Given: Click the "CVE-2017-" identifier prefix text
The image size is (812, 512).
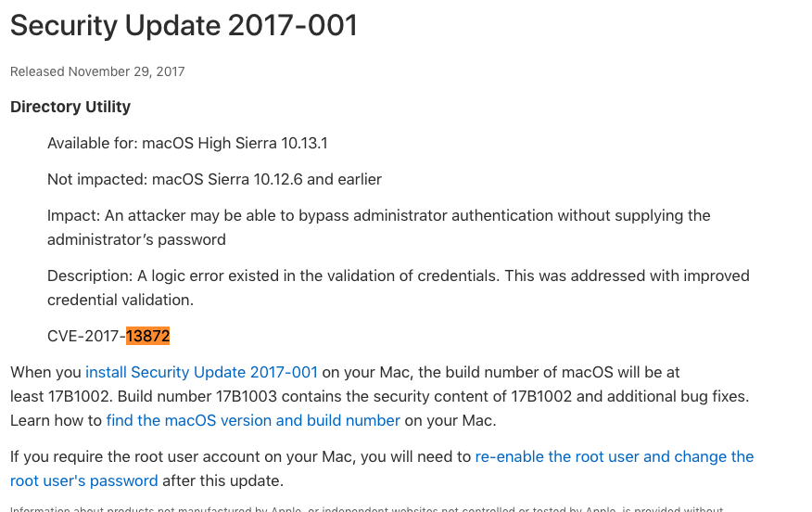Looking at the screenshot, I should 86,336.
